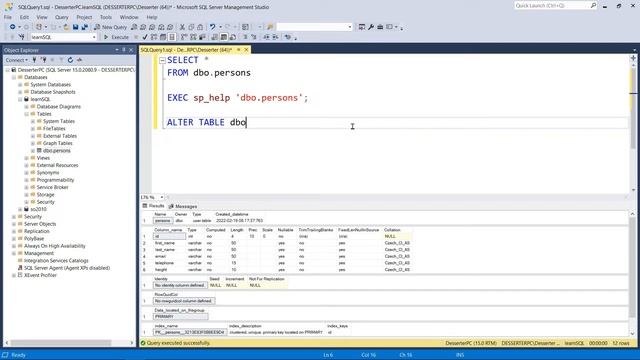Toggle Include Actual Execution Plan
Screen dimensions: 640x360
[x=184, y=37]
